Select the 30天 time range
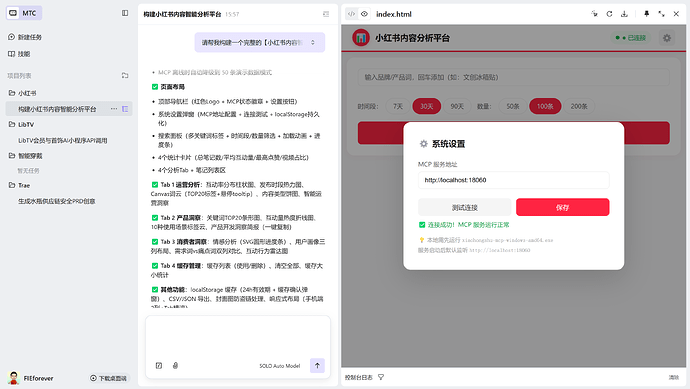This screenshot has width=690, height=389. (x=426, y=106)
